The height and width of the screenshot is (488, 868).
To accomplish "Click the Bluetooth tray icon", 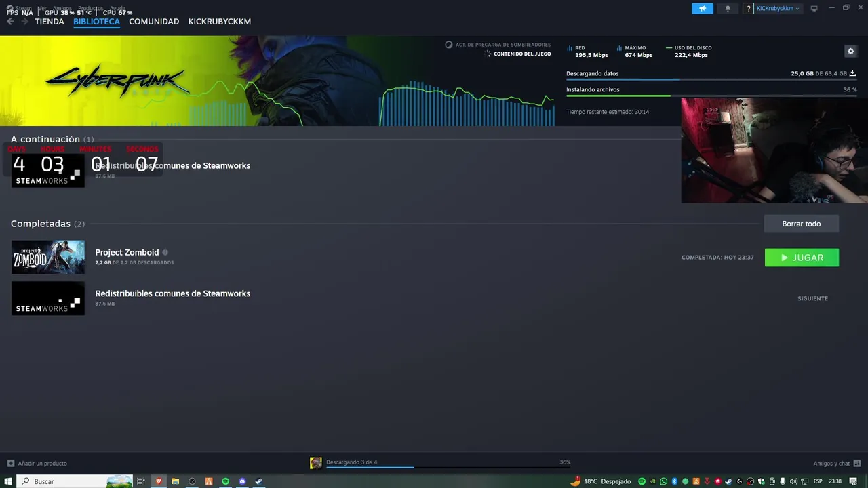I will click(x=674, y=481).
